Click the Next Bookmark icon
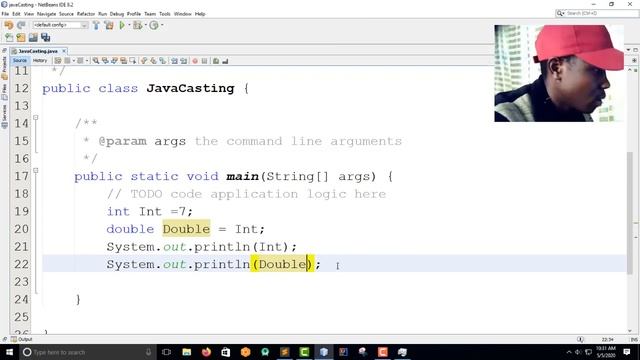The width and height of the screenshot is (640, 360). 153,61
